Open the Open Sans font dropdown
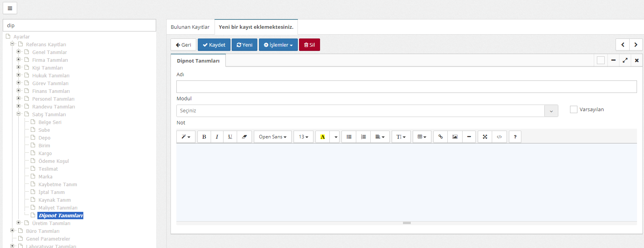Image resolution: width=644 pixels, height=248 pixels. [273, 137]
